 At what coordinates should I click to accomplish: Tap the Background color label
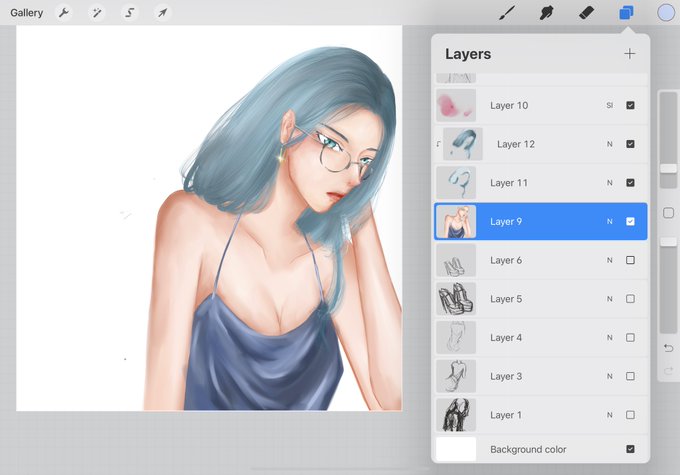click(528, 449)
